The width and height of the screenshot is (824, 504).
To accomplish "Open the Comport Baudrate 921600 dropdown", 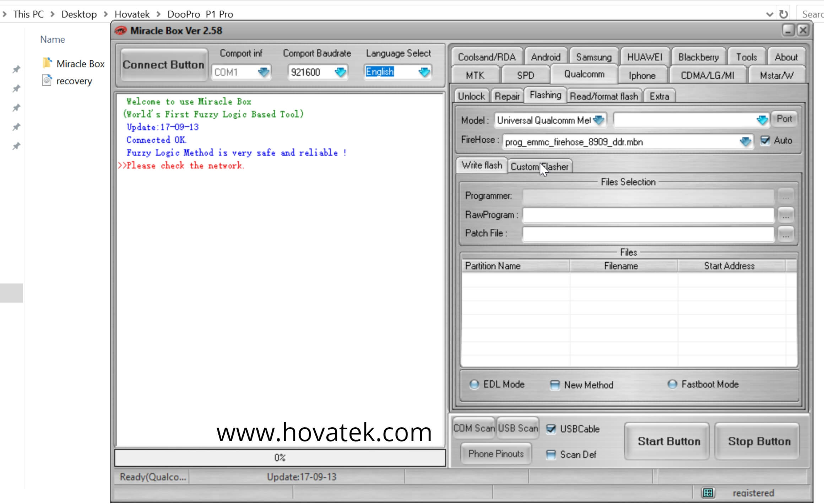I will (340, 72).
